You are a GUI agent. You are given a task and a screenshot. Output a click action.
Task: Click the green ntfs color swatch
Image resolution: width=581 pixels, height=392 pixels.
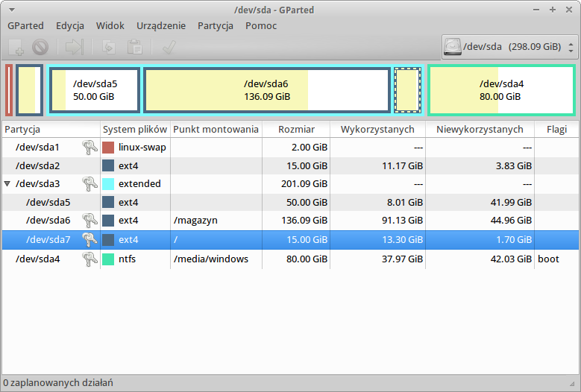108,259
